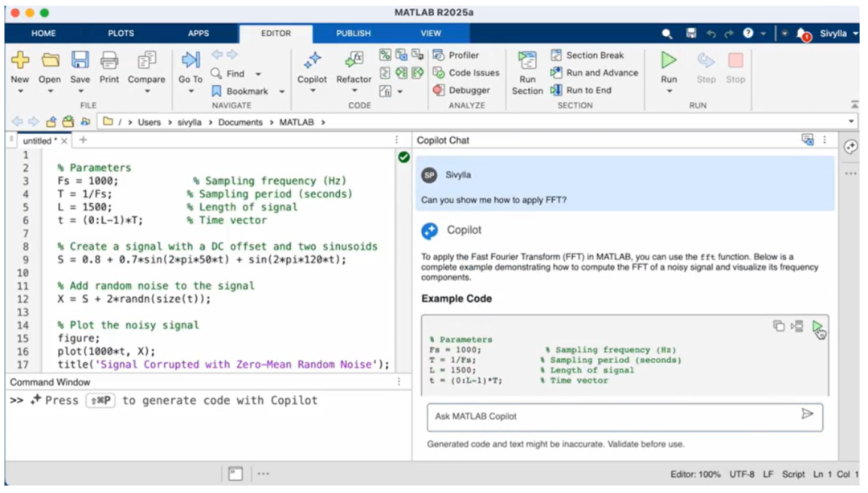The width and height of the screenshot is (868, 493).
Task: Expand the Refactor dropdown arrow
Action: pyautogui.click(x=354, y=92)
